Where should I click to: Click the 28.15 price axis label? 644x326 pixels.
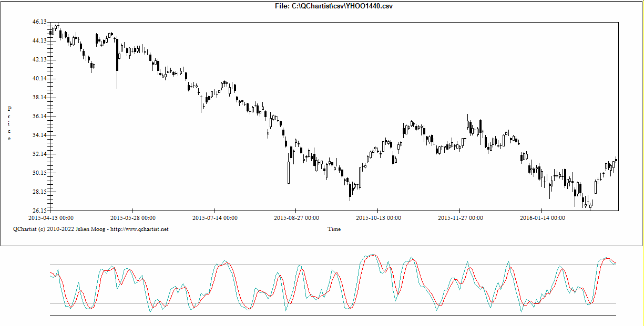point(39,192)
